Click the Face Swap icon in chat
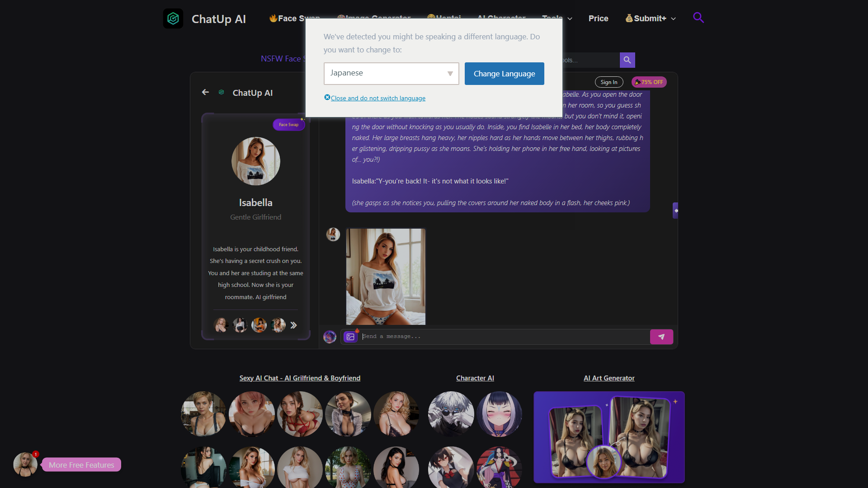The image size is (868, 488). [x=288, y=124]
